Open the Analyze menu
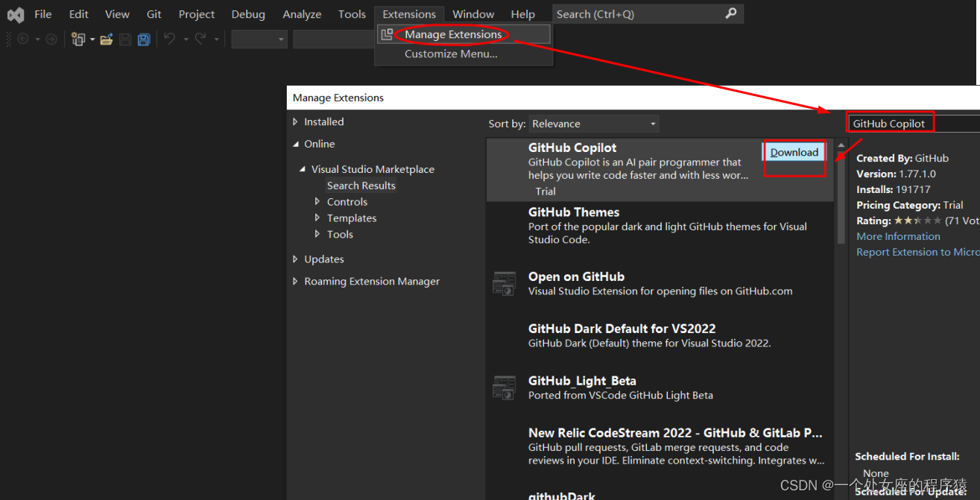The image size is (980, 500). [x=302, y=14]
